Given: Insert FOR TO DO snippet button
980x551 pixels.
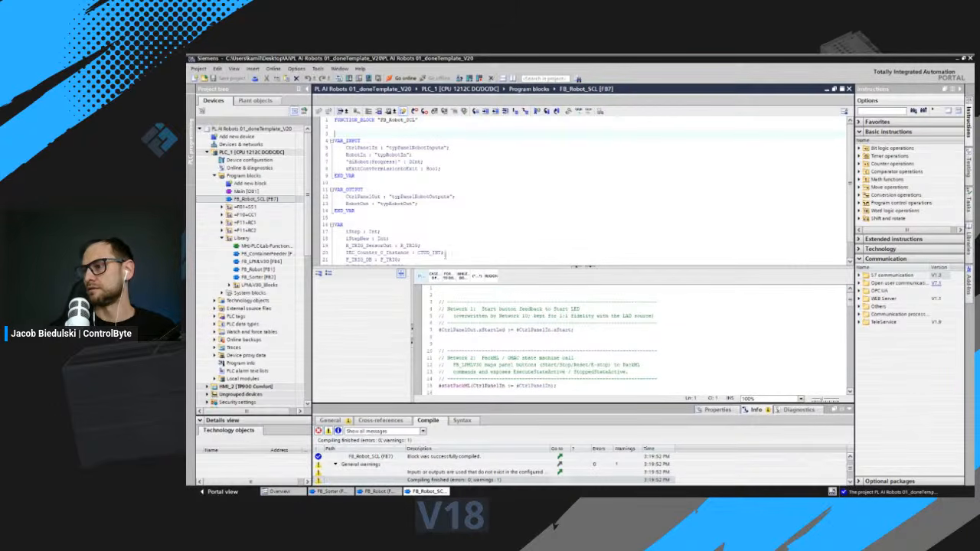Looking at the screenshot, I should pos(448,275).
